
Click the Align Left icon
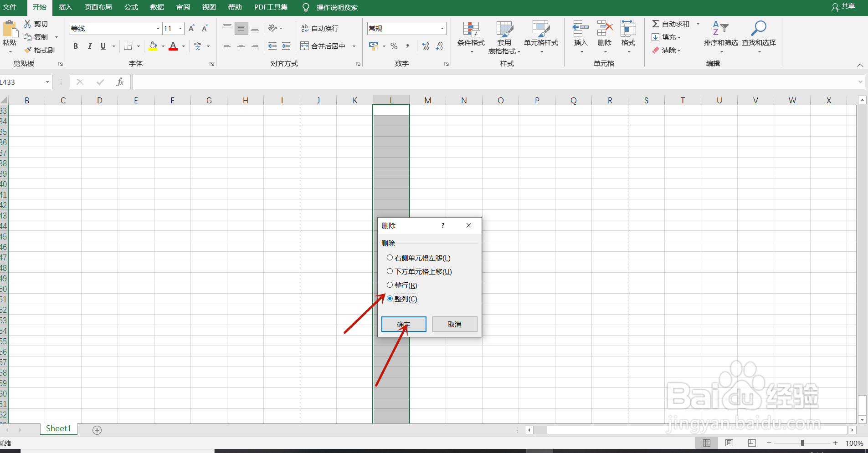click(x=227, y=46)
